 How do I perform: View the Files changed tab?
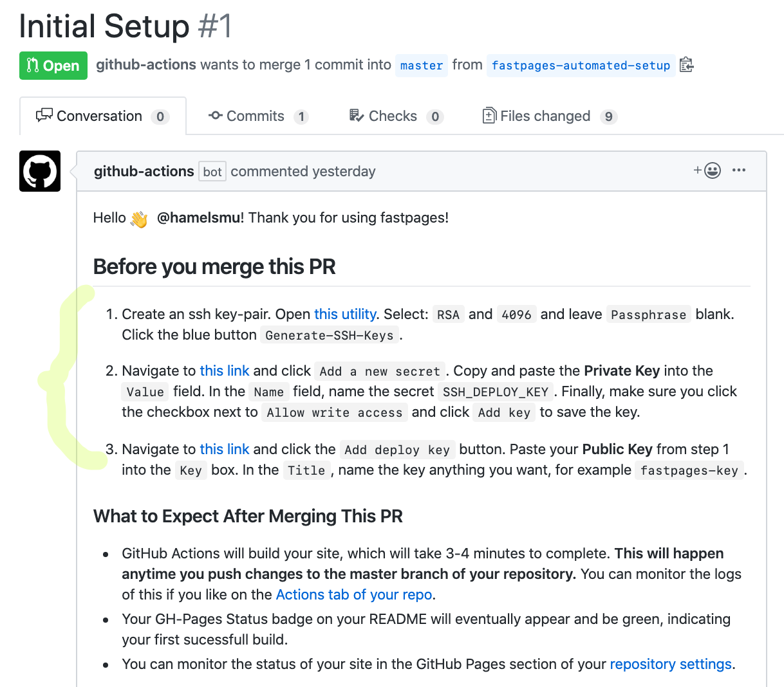click(550, 116)
